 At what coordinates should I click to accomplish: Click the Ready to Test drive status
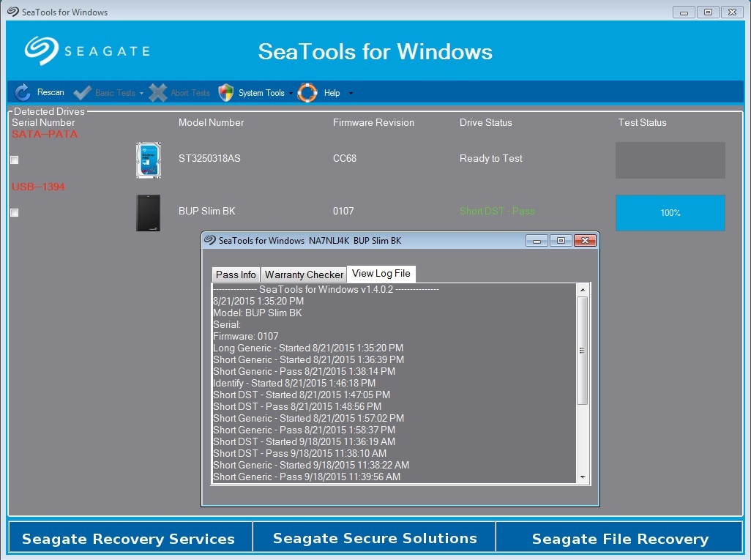491,158
